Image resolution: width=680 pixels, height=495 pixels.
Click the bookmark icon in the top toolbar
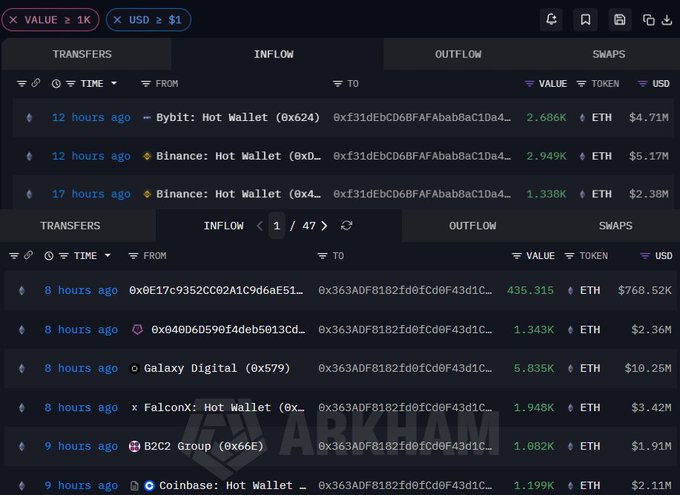[x=585, y=20]
